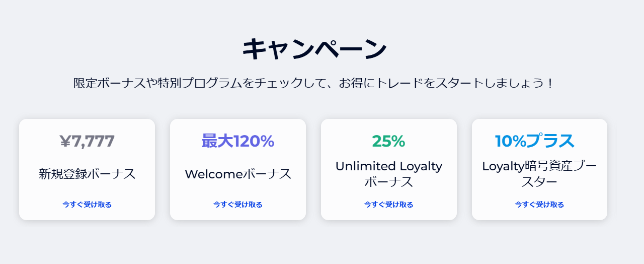Click the 特別プログラム phrase in subtitle

(199, 83)
